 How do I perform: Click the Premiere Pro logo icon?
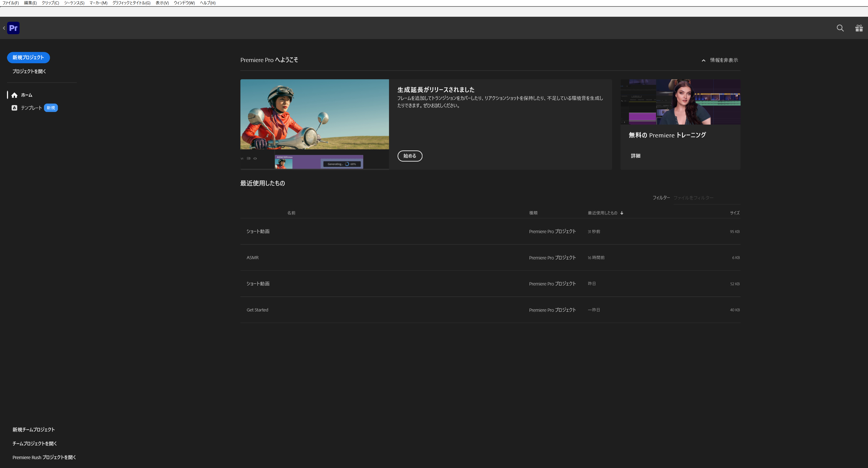(x=13, y=28)
